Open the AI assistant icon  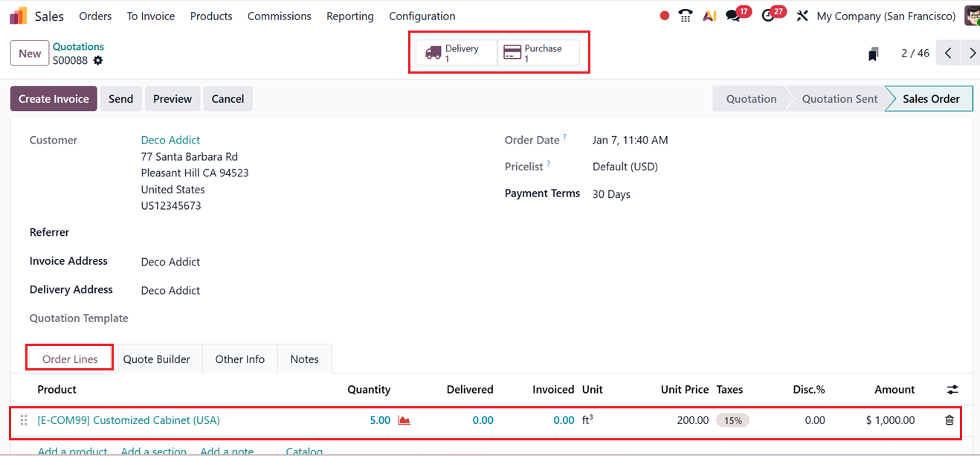(x=709, y=16)
